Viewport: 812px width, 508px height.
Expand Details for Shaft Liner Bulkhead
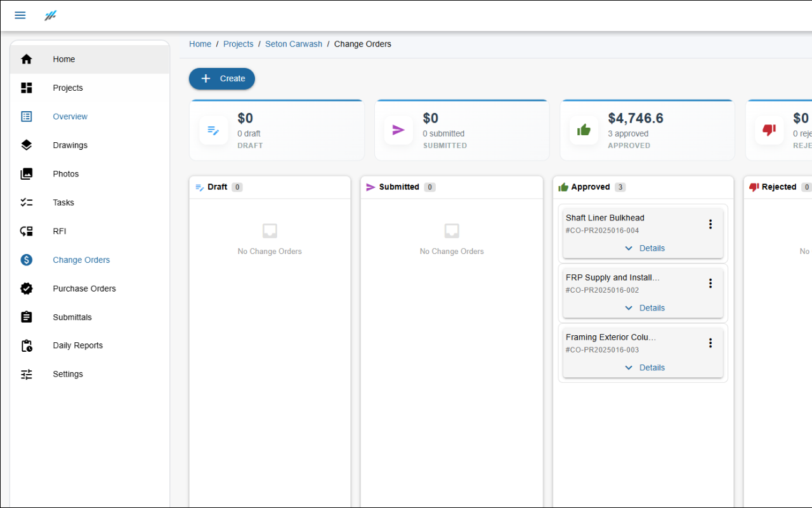[643, 248]
